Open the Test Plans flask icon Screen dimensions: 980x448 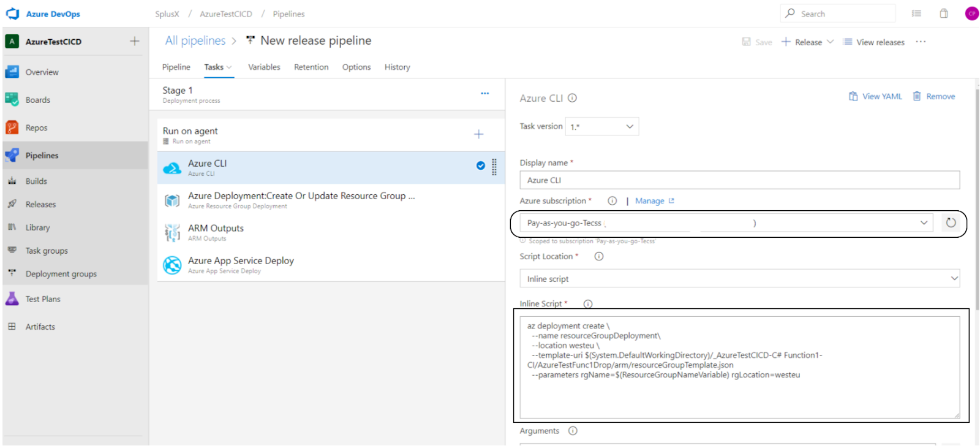coord(12,298)
